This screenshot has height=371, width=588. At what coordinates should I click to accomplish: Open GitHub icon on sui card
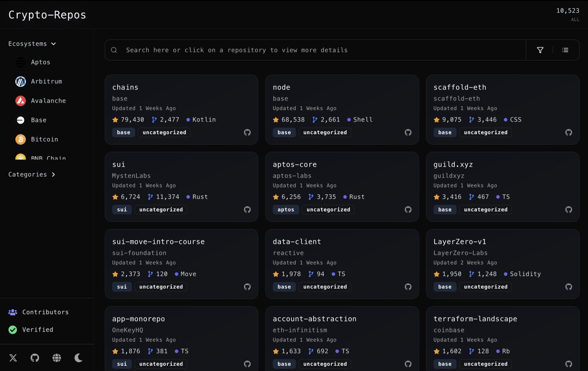247,210
